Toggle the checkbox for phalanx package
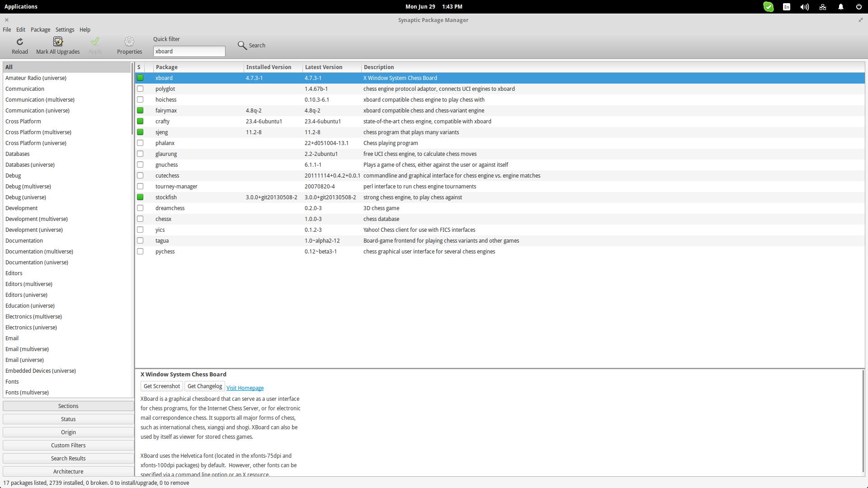This screenshot has width=868, height=488. (x=140, y=142)
